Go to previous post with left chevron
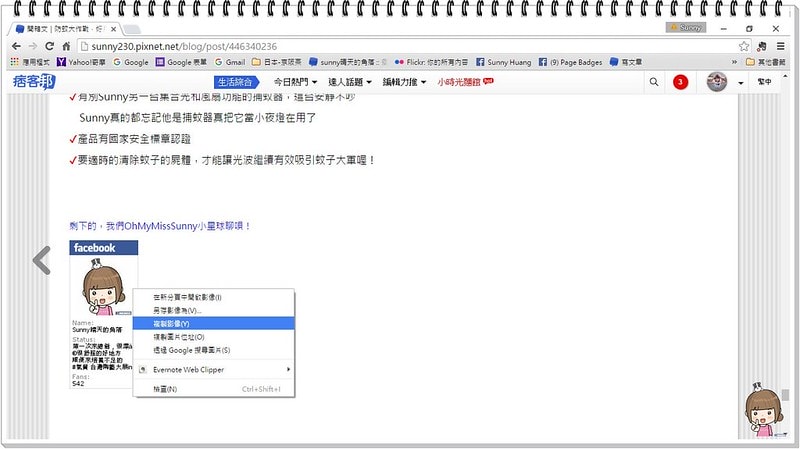This screenshot has width=800, height=449. 42,260
